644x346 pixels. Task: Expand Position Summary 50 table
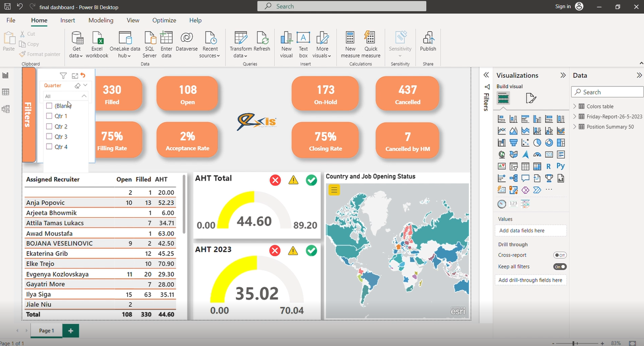575,127
